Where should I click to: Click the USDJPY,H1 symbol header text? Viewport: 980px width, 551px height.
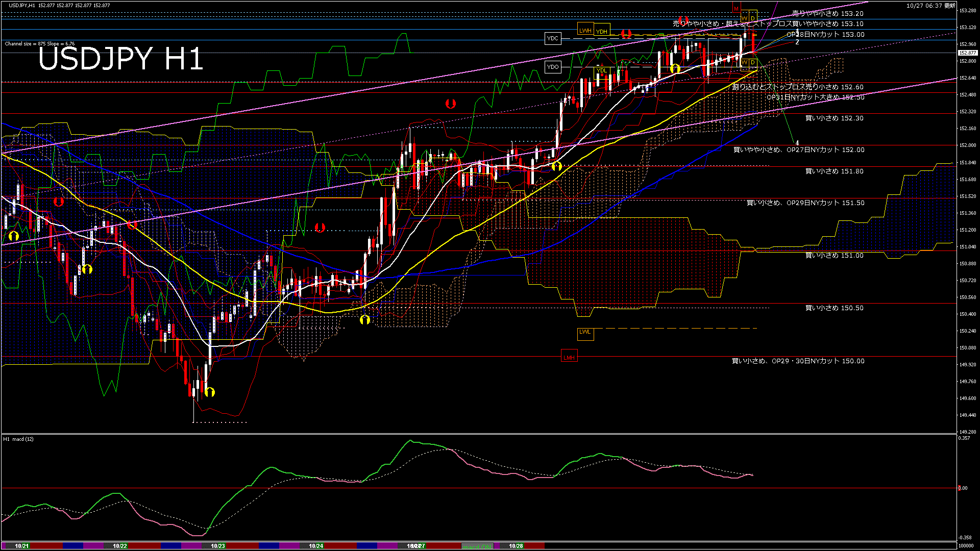tap(21, 5)
